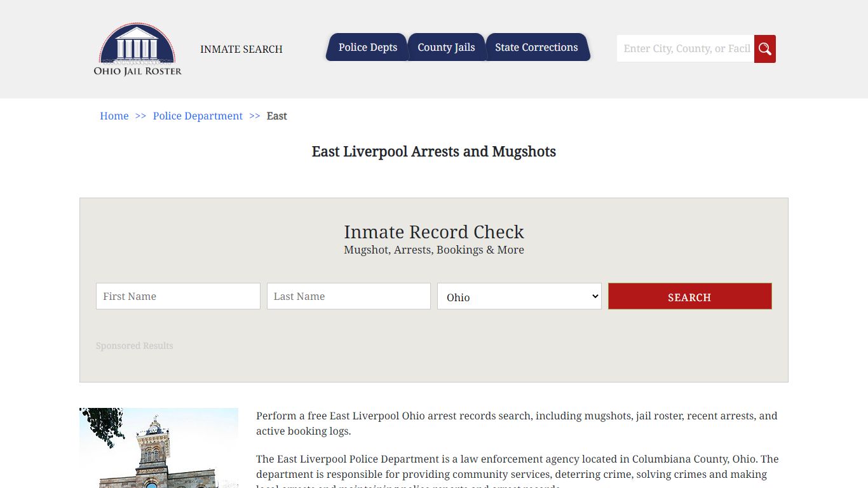This screenshot has height=488, width=868.
Task: Open the County Jails tab
Action: (446, 47)
